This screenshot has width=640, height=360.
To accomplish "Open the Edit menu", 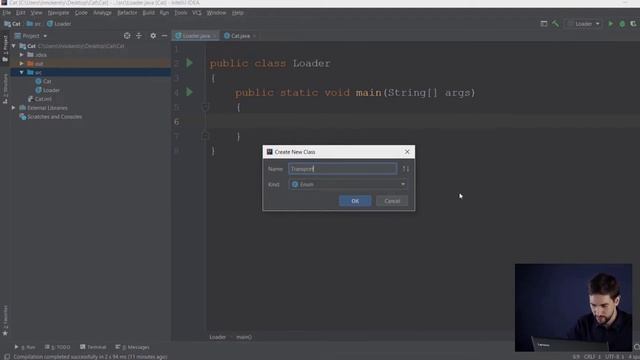I will [x=20, y=13].
